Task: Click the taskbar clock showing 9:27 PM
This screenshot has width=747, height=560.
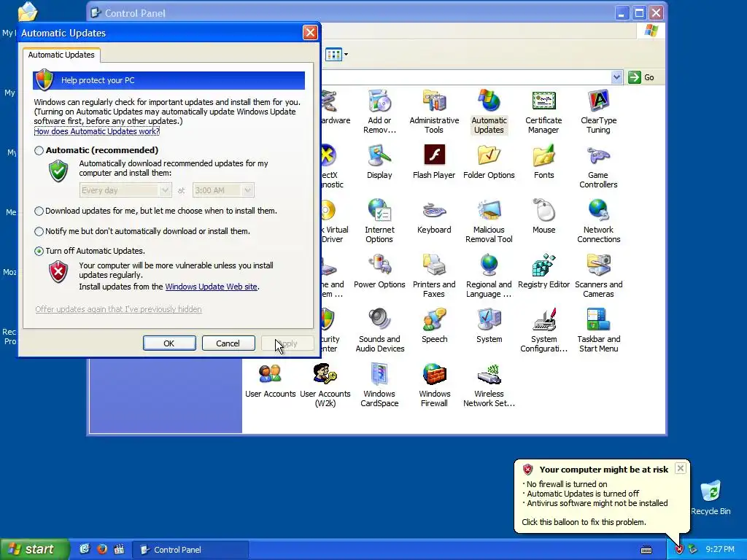Action: pos(720,550)
